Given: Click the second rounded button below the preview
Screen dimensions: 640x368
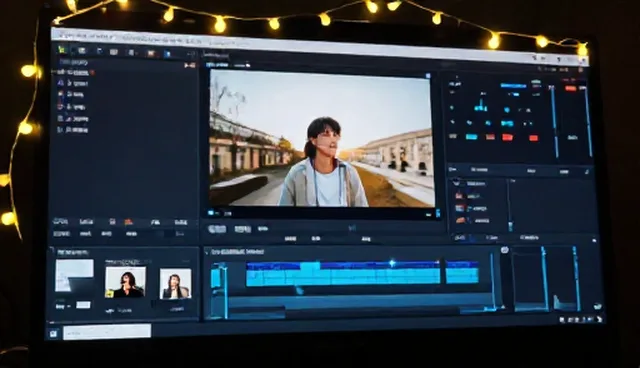Looking at the screenshot, I should coord(242,229).
